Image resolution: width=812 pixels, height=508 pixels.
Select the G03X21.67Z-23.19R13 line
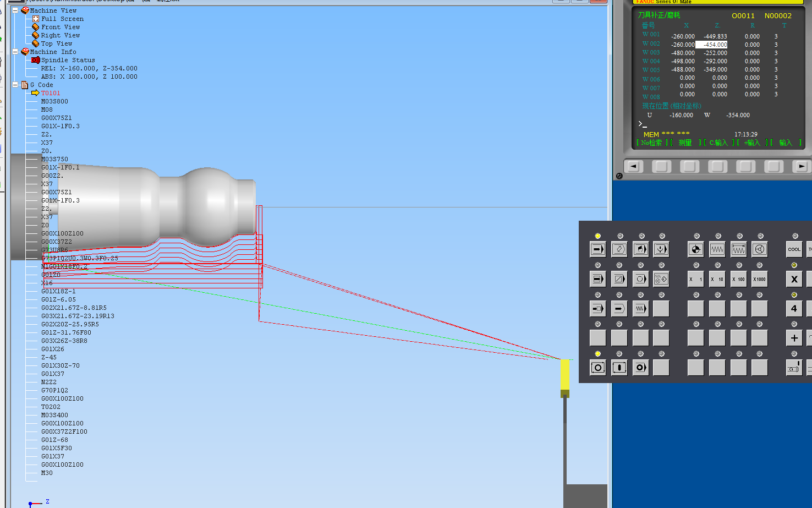pos(78,316)
